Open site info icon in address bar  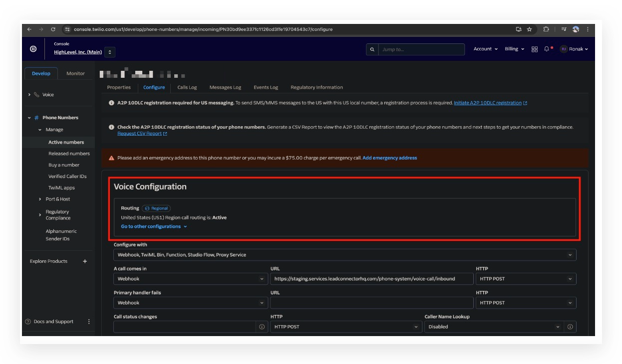pos(67,29)
